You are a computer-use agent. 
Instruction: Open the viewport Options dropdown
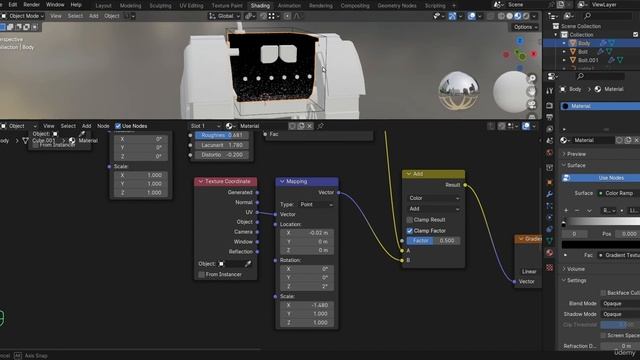coord(525,27)
